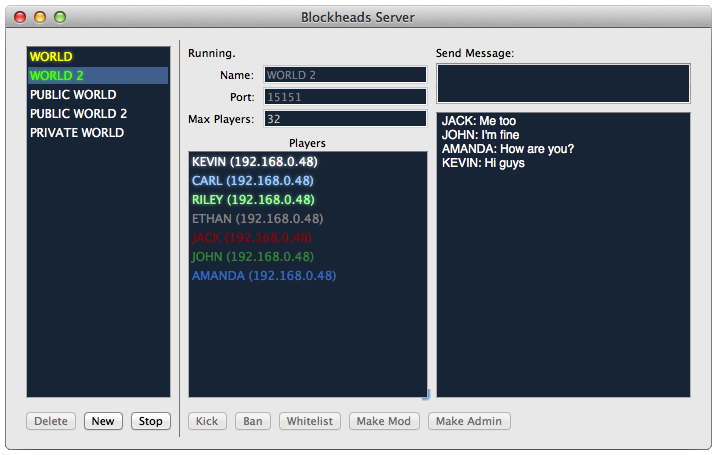Select PUBLIC WORLD in the server list
This screenshot has width=717, height=455.
[x=73, y=95]
